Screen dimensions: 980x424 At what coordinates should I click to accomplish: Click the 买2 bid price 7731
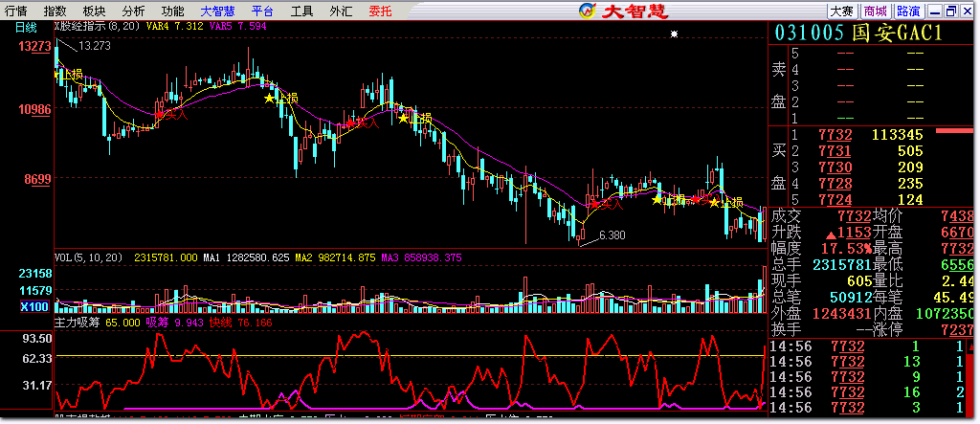tap(835, 150)
